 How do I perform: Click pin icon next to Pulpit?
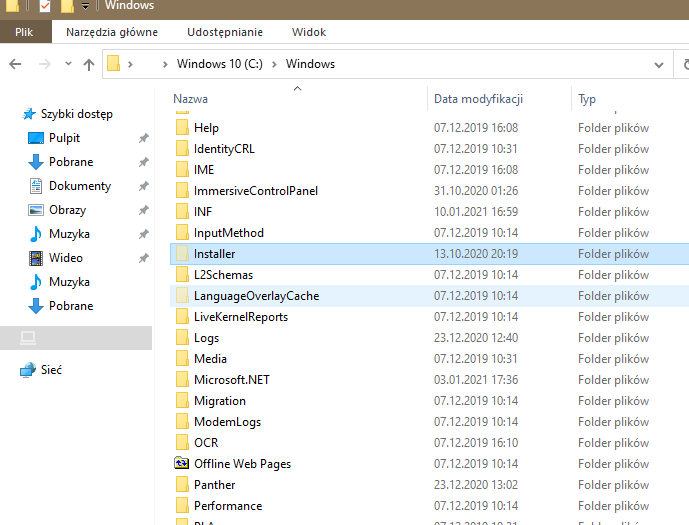[x=144, y=138]
